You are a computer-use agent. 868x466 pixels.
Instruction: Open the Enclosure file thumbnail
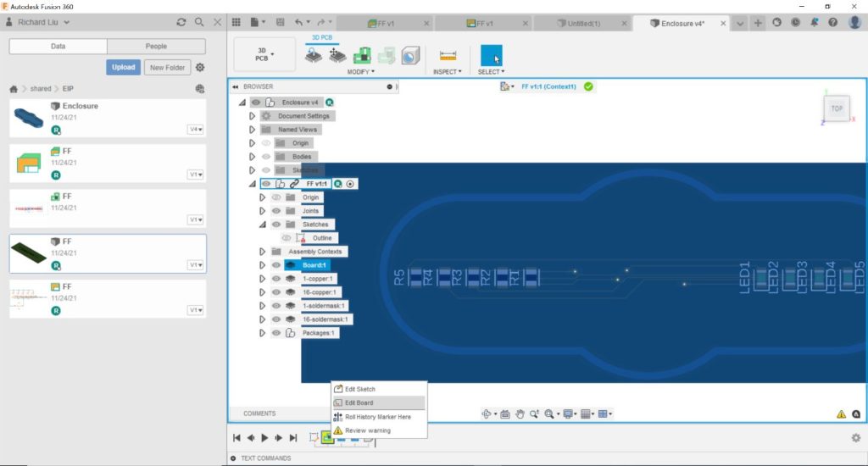(x=29, y=118)
